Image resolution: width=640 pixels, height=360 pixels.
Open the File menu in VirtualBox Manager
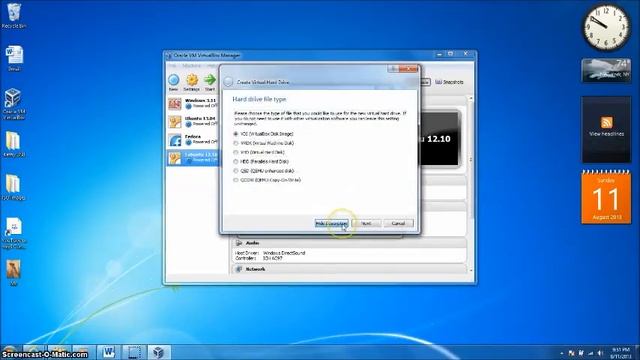[172, 66]
